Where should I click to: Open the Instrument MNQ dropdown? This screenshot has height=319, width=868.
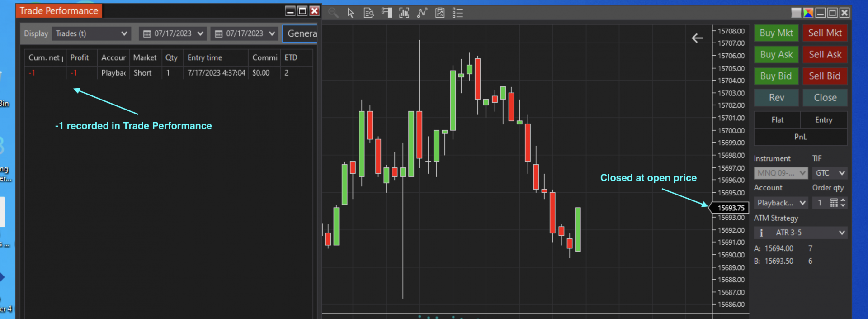point(781,173)
